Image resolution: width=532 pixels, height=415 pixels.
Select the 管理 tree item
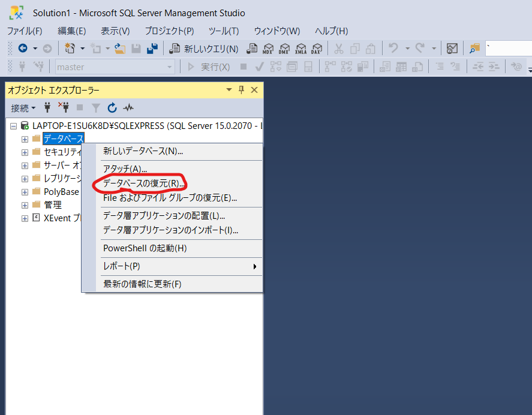[53, 205]
